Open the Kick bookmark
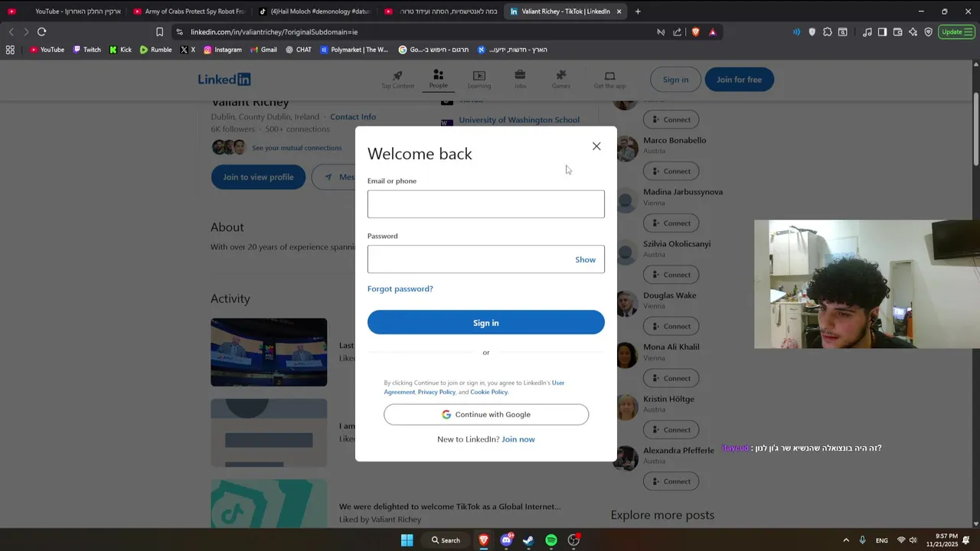980x551 pixels. (120, 50)
